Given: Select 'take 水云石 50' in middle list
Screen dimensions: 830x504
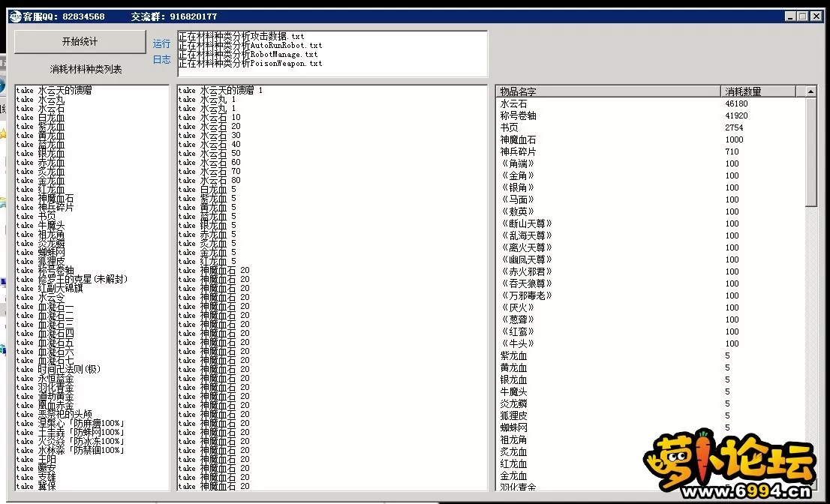Looking at the screenshot, I should 209,153.
